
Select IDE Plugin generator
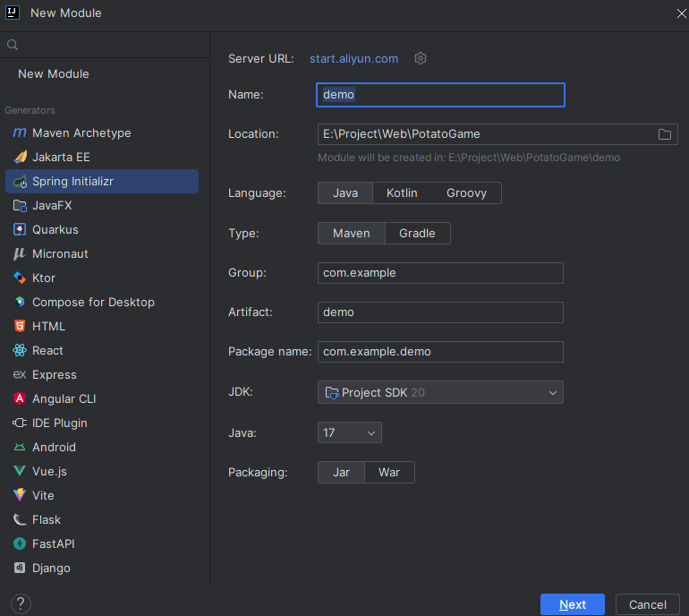pos(102,423)
